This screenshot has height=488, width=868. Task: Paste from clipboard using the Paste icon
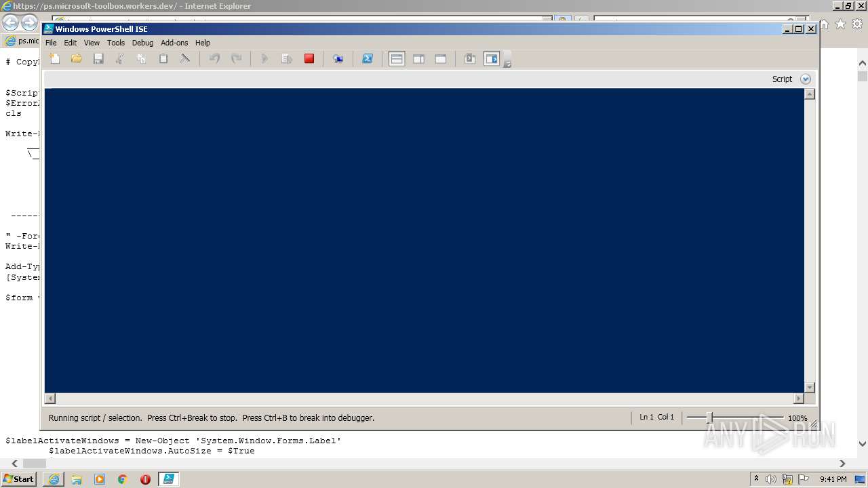point(163,59)
